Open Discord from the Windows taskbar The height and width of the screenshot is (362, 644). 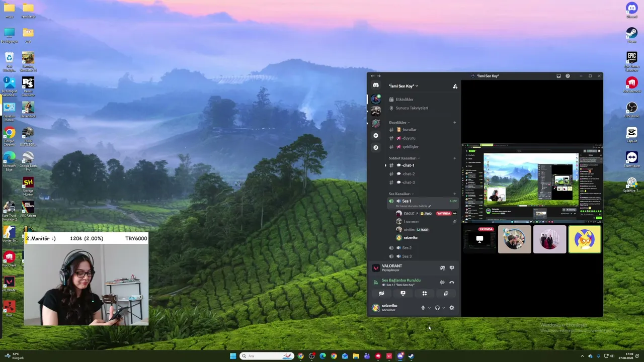400,356
